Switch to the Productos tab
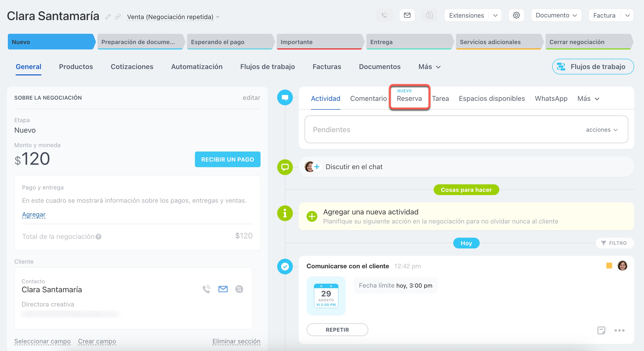Viewport: 644px width, 351px height. (76, 66)
